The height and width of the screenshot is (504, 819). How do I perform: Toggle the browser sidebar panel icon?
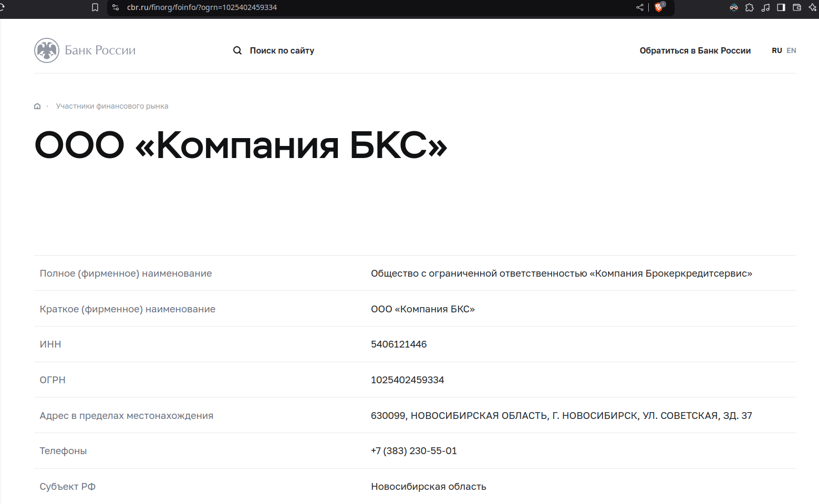(x=781, y=7)
